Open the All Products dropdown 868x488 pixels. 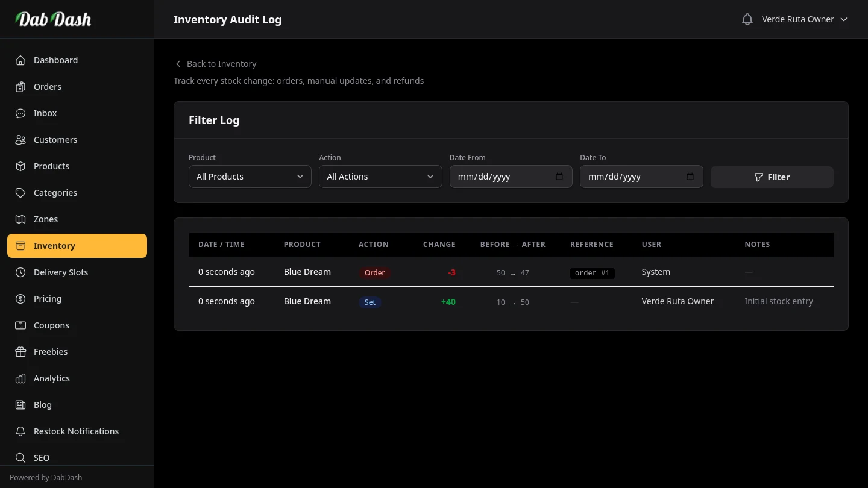(x=250, y=177)
